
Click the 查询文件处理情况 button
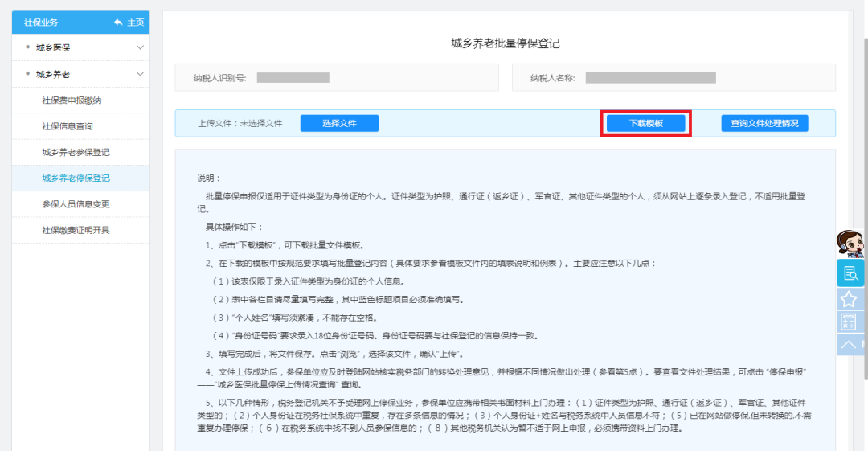pyautogui.click(x=764, y=124)
